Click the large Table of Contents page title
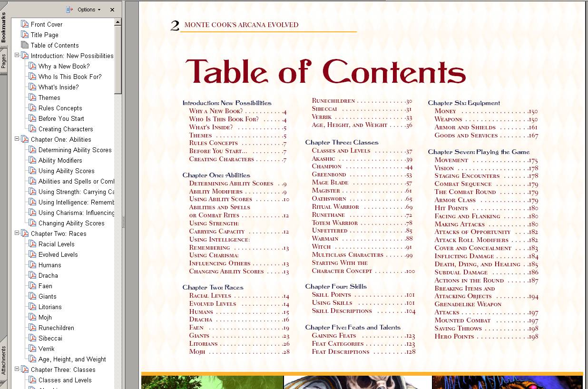 [325, 71]
